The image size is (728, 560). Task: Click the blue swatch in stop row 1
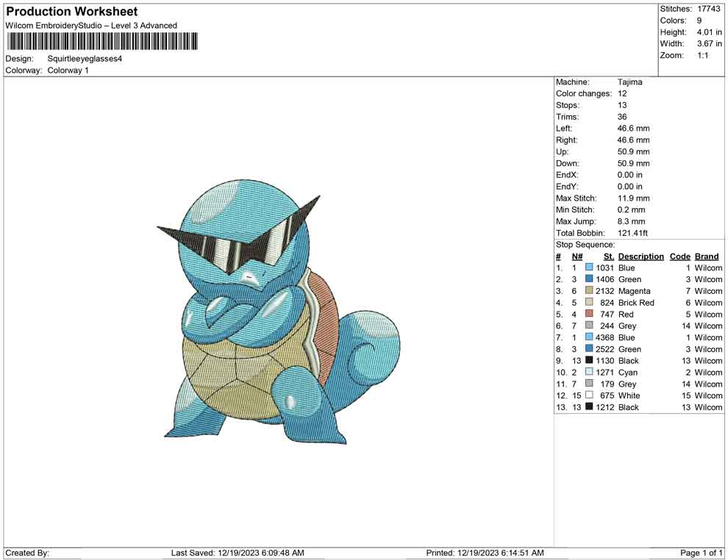(x=589, y=268)
